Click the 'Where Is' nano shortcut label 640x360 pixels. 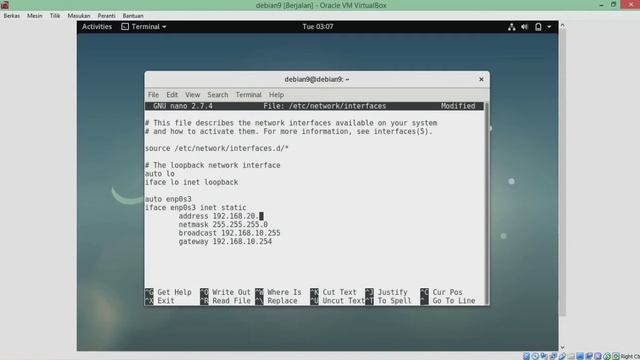click(284, 292)
